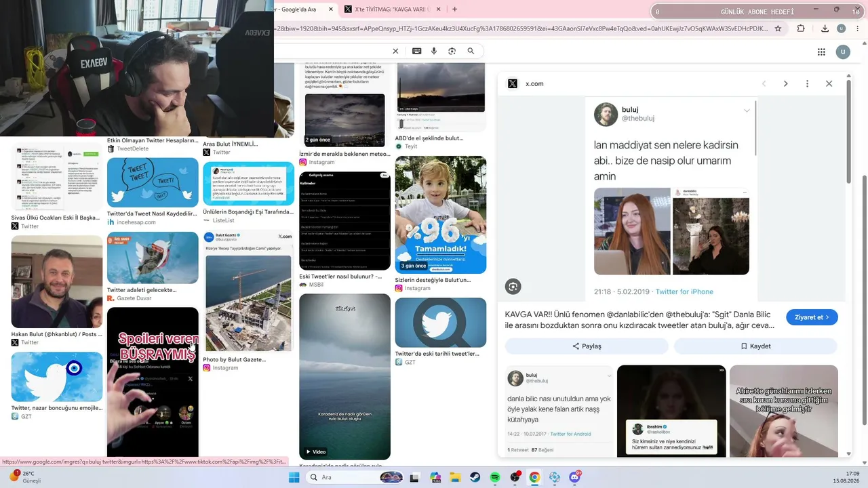Screen dimensions: 868x488
Task: Open the Chrome three-dot menu
Action: coord(859,28)
